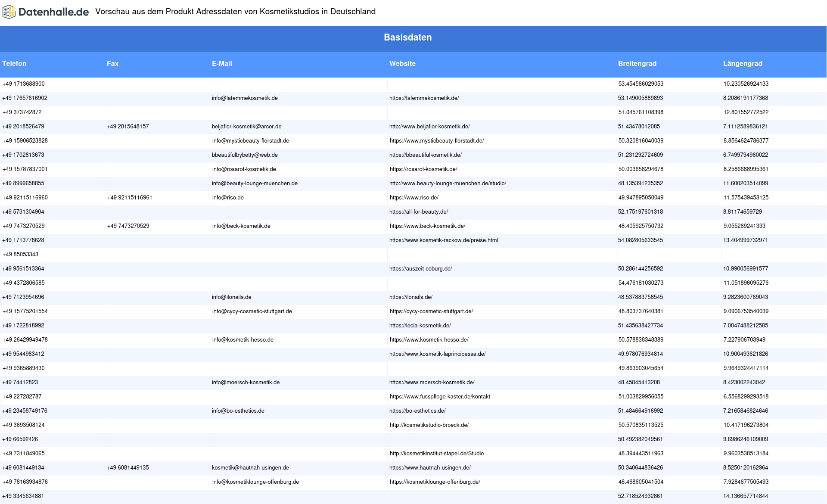Screen dimensions: 827x504
Task: Open the kosmetik-laprincipessa.de website link
Action: click(437, 354)
